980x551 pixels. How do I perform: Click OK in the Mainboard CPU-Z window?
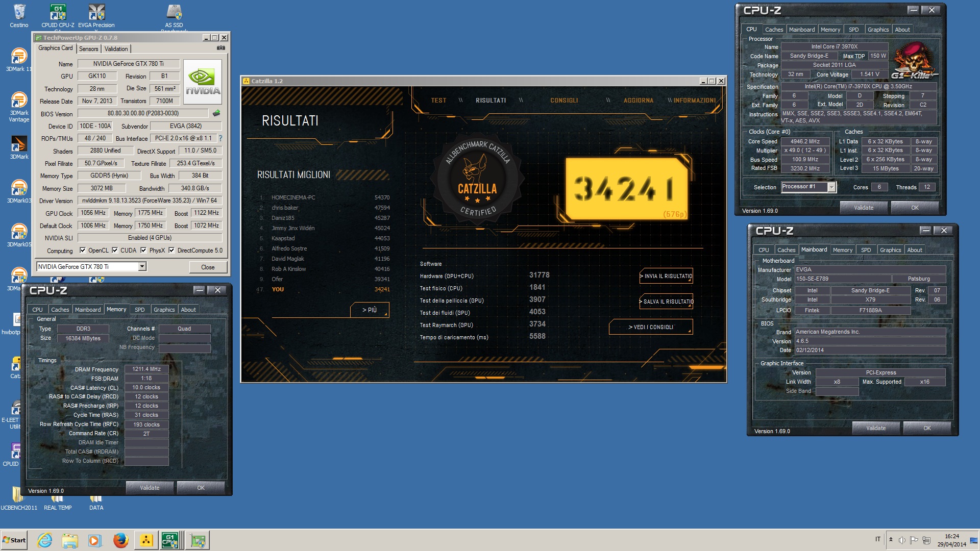927,428
